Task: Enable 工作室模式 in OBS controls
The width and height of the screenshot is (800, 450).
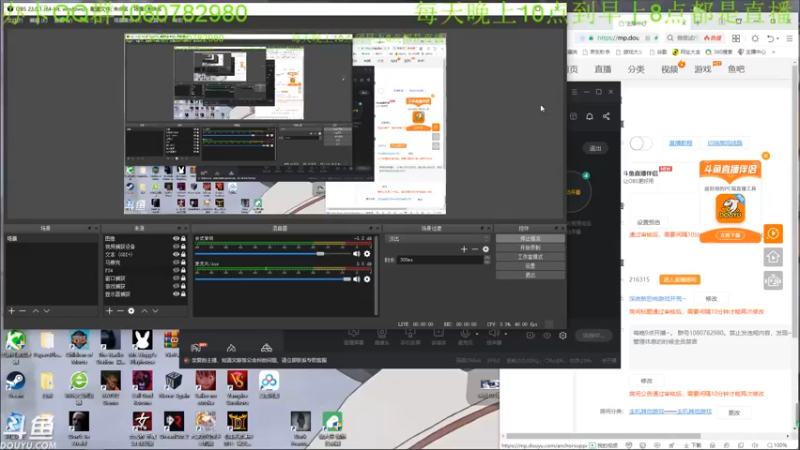Action: (530, 257)
